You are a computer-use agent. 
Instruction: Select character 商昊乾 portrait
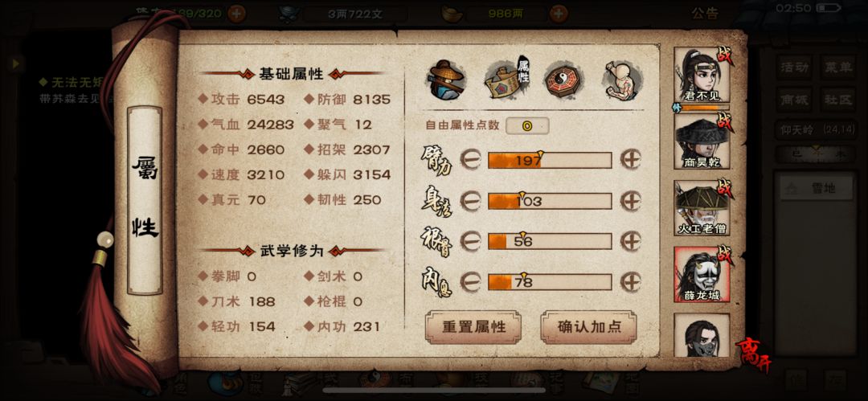[x=702, y=141]
